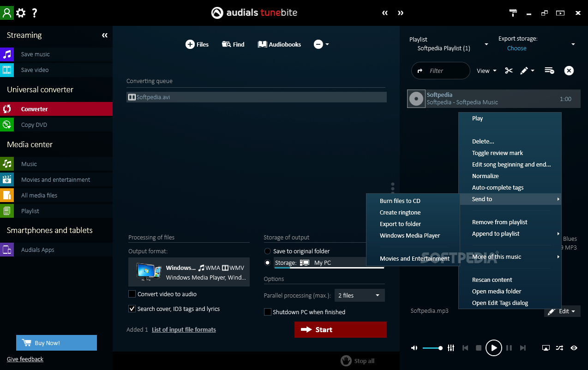This screenshot has height=370, width=588.
Task: Open the Give feedback link
Action: click(x=25, y=359)
